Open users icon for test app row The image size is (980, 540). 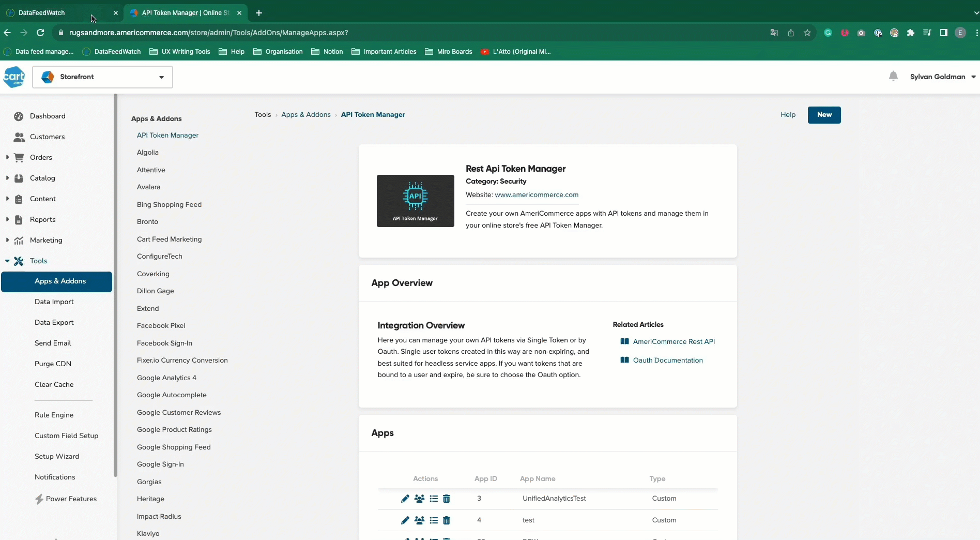(x=419, y=520)
